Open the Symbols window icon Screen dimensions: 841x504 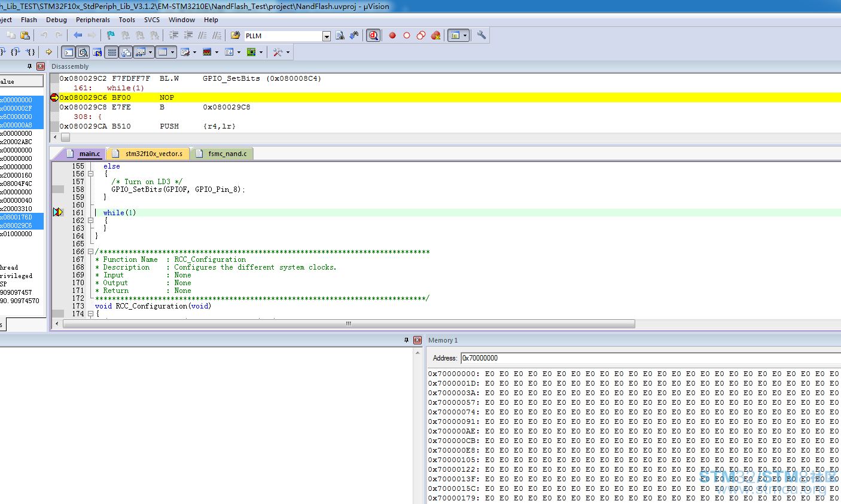97,52
